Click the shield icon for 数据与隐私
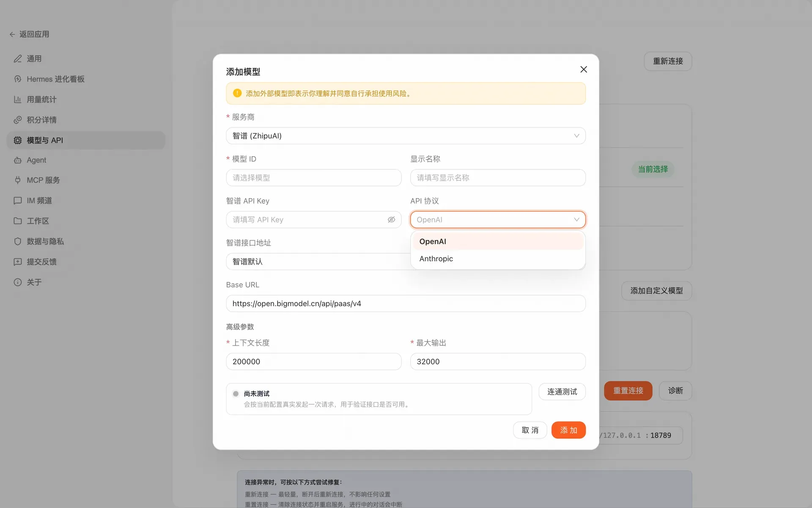This screenshot has height=508, width=812. [17, 241]
